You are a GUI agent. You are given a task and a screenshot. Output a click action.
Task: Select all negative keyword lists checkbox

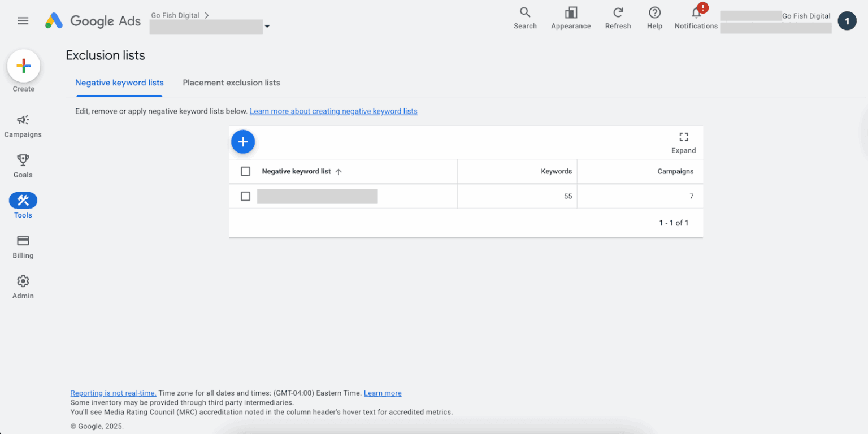245,171
